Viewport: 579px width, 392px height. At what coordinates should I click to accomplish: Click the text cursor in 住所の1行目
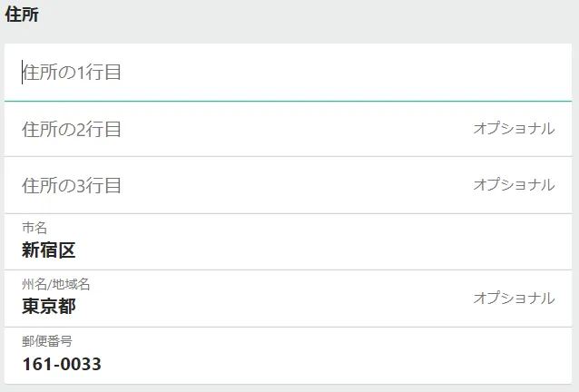[x=23, y=73]
